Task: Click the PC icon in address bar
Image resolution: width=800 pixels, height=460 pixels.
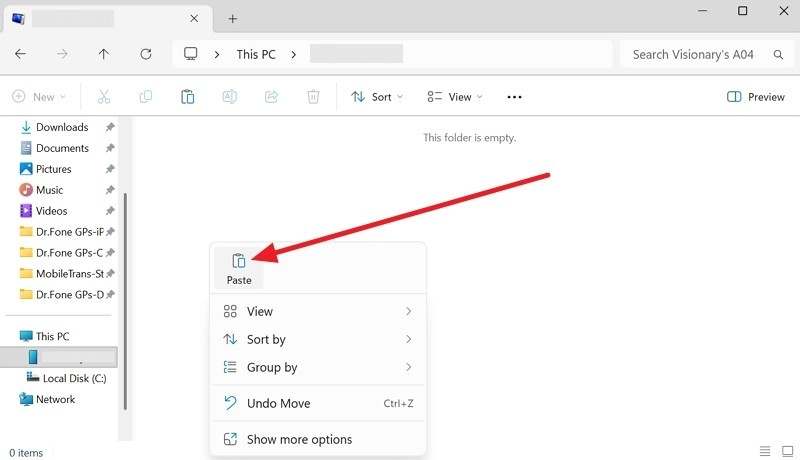Action: [x=191, y=54]
